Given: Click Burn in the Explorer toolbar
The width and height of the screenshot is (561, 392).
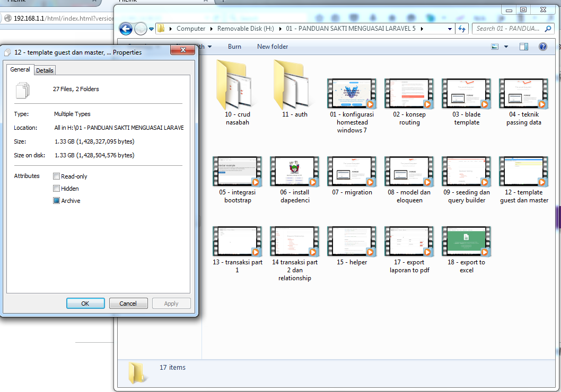Looking at the screenshot, I should click(x=234, y=47).
